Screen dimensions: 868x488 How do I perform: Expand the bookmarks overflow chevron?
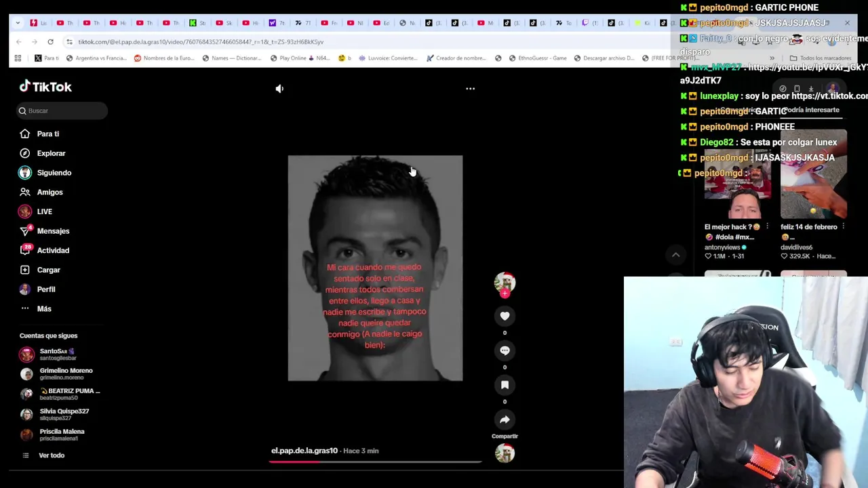click(x=772, y=58)
